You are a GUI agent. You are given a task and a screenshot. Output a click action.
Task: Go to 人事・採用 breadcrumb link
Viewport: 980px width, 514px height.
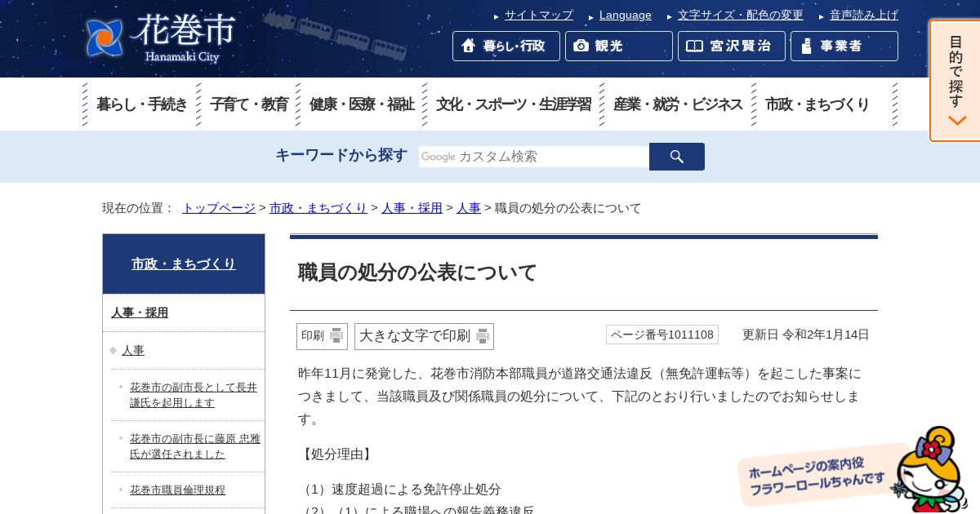click(412, 208)
